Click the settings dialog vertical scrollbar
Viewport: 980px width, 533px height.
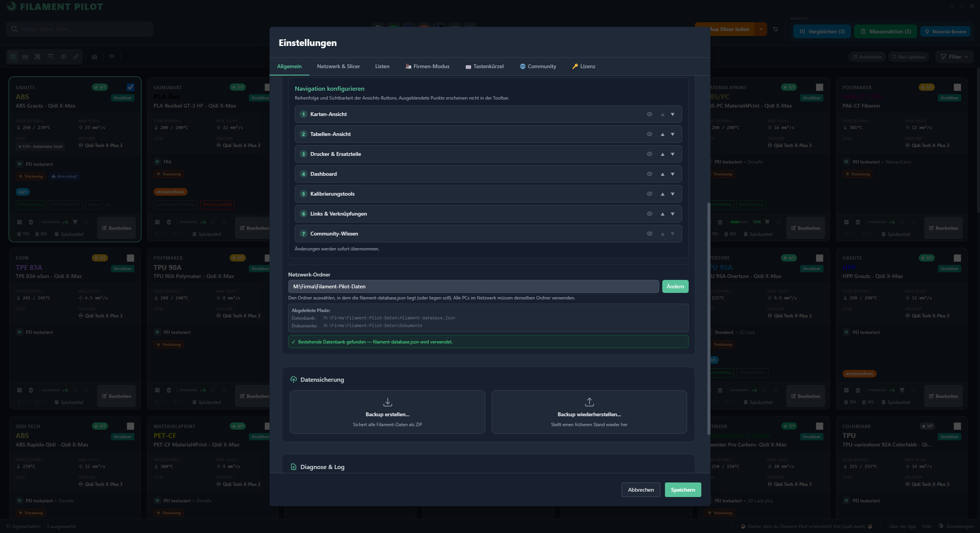pos(709,319)
